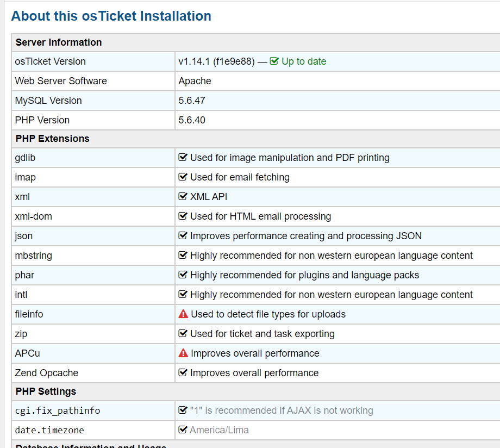Click the 'America/Lima' timezone value

220,430
